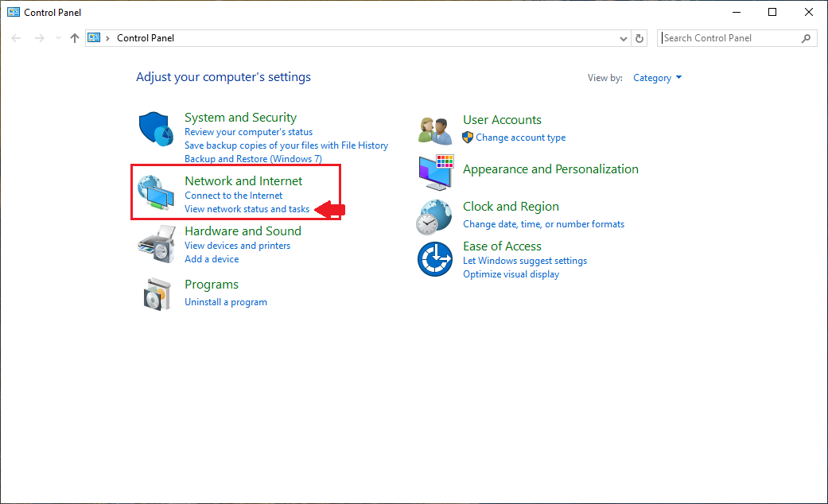Click the back navigation arrow
Screen dimensions: 828x504
tap(17, 38)
